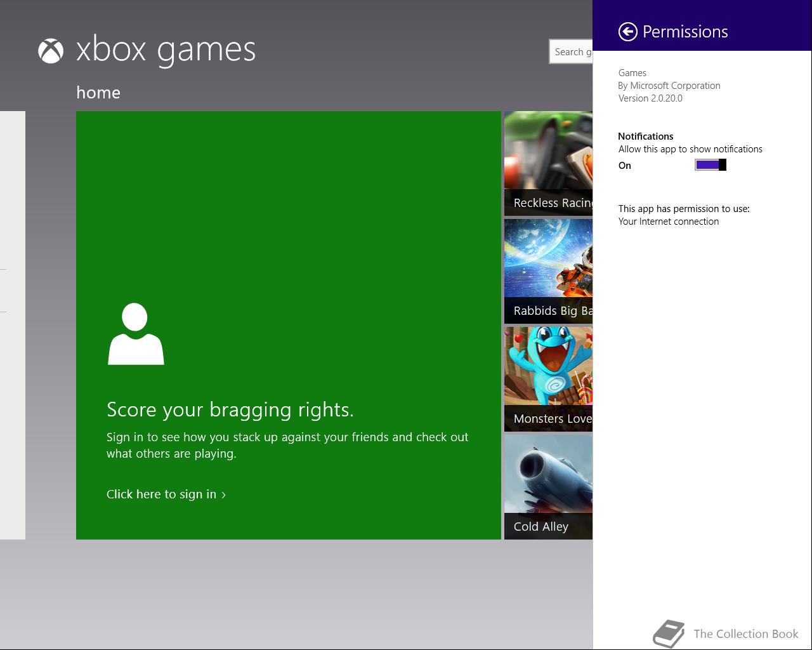Open the Reckless Racing game tile
Screen dimensions: 812x650
[548, 164]
